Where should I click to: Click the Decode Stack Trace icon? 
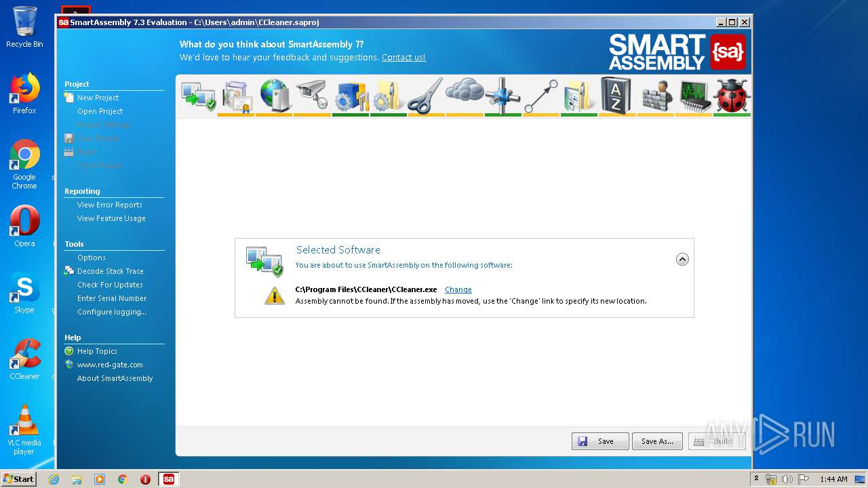[x=69, y=271]
